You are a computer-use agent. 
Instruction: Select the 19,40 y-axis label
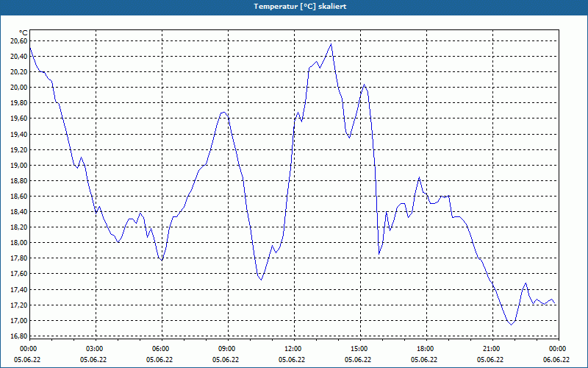(x=18, y=134)
